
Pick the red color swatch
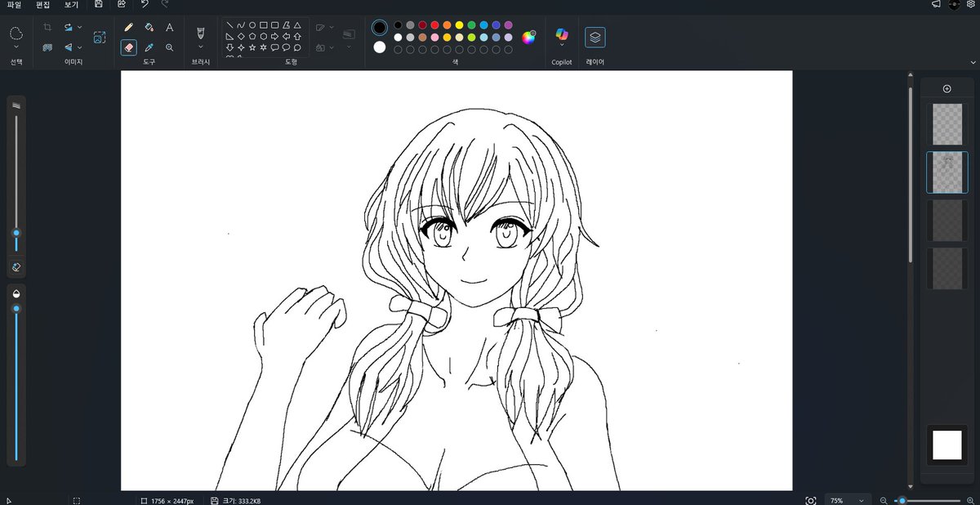[434, 25]
